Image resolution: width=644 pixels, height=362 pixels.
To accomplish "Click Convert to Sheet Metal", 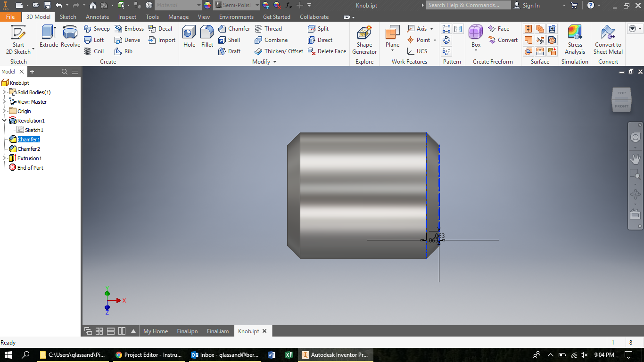I will pos(608,40).
